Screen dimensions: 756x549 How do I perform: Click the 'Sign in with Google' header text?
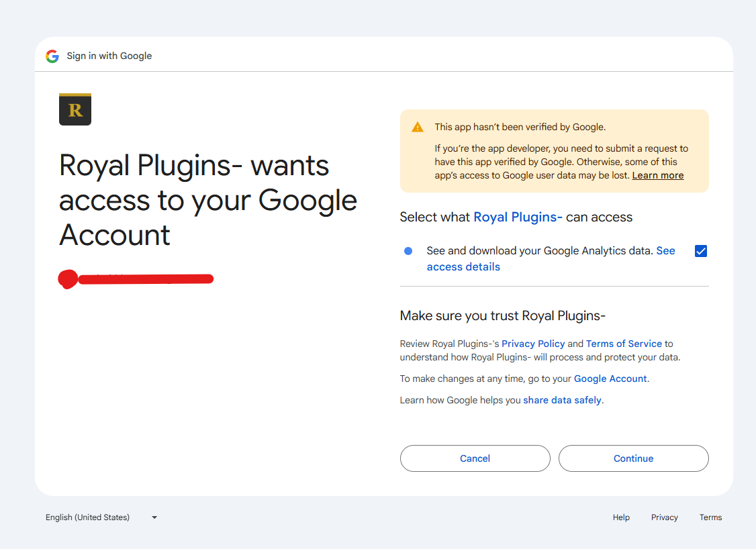click(109, 56)
